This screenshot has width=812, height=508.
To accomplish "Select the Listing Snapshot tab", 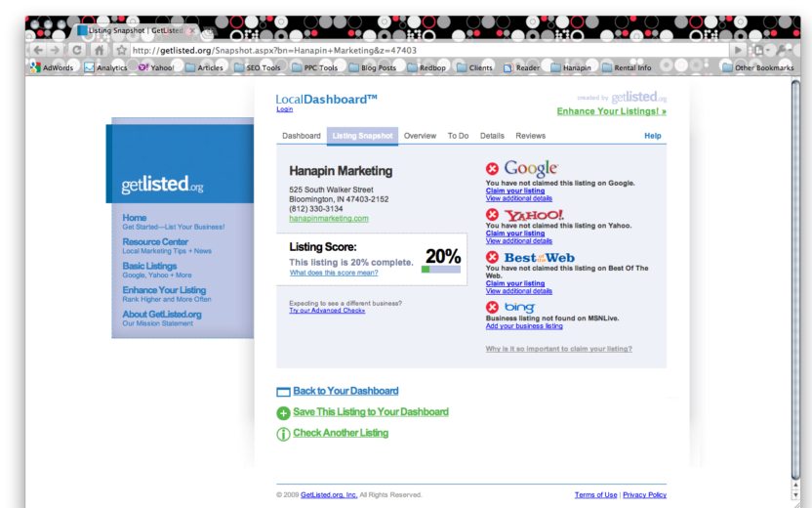I will pos(362,136).
